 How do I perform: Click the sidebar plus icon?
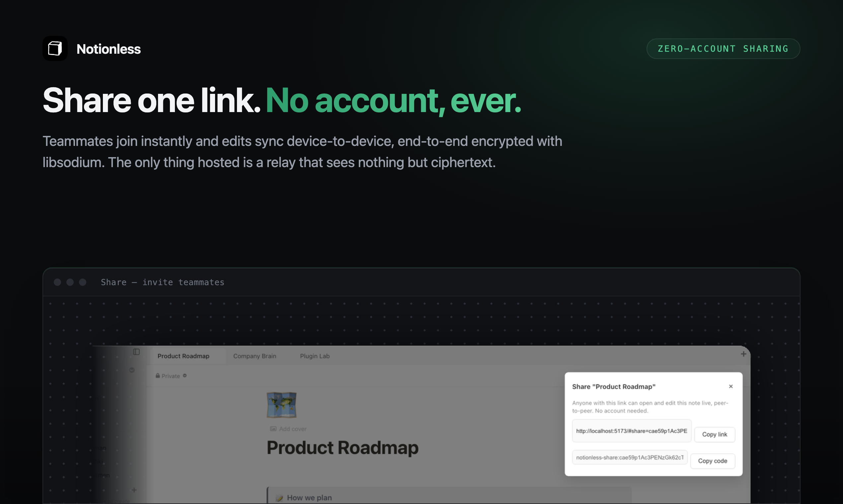[134, 490]
